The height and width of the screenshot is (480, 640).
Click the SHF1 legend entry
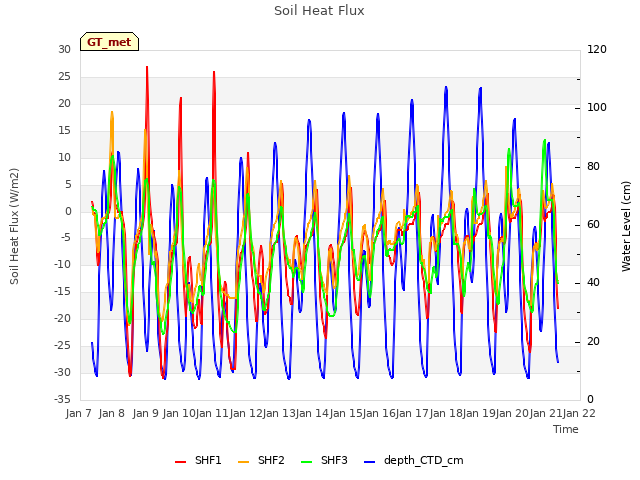[x=198, y=461]
